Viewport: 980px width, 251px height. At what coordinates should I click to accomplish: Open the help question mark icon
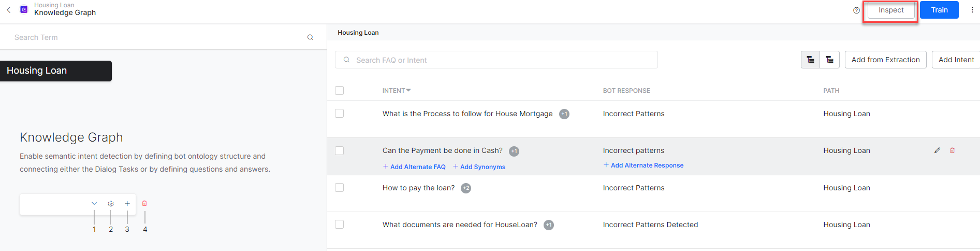coord(856,10)
